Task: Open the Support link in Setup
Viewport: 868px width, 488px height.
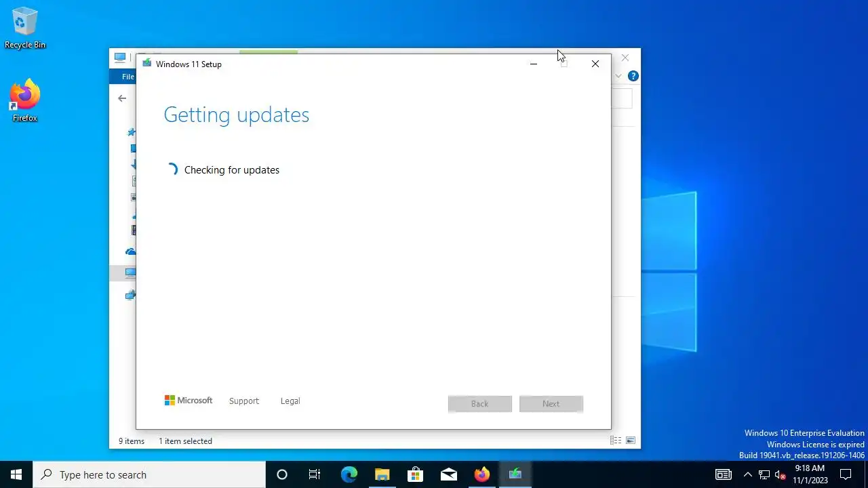Action: tap(244, 401)
